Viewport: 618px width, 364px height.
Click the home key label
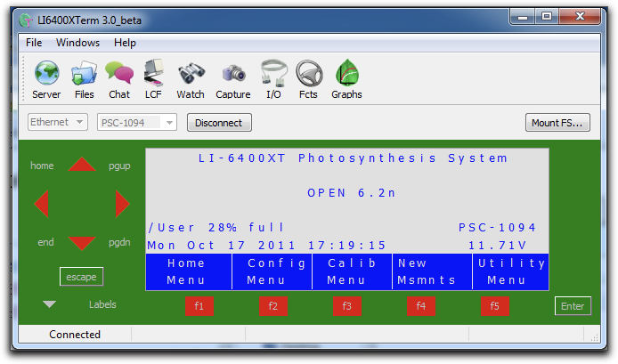[x=42, y=166]
